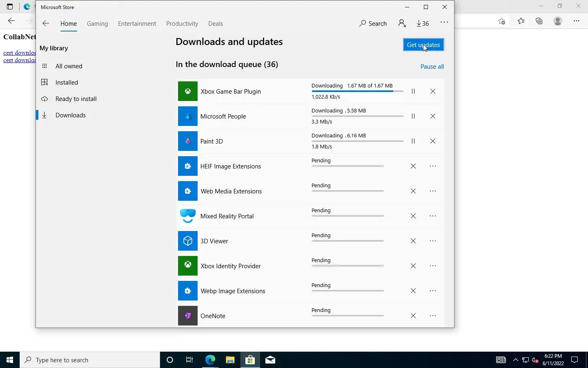Click the Xbox Game Bar Plugin app icon
This screenshot has width=588, height=368.
[188, 92]
